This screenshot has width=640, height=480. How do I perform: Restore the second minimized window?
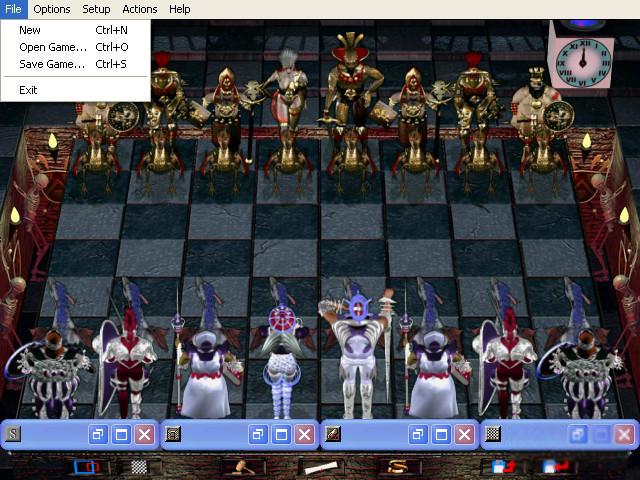tap(258, 434)
